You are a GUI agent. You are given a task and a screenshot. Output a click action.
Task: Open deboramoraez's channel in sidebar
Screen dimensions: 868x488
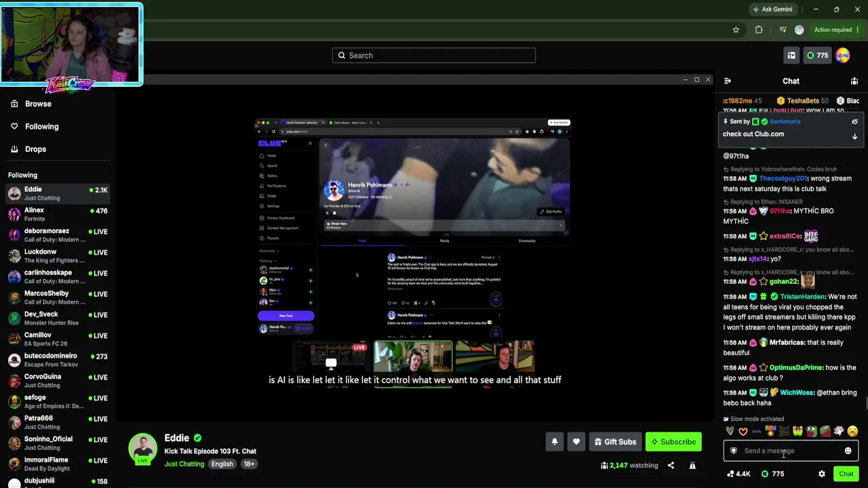coord(58,235)
